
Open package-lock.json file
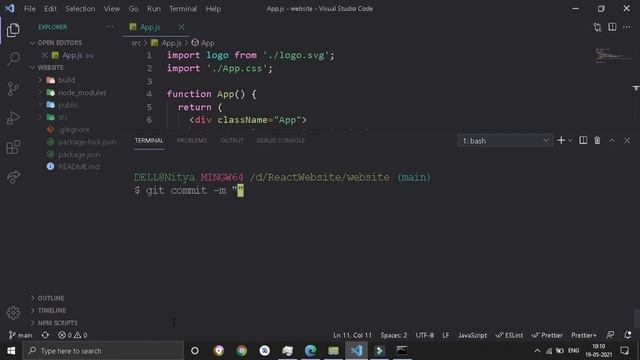[x=87, y=142]
